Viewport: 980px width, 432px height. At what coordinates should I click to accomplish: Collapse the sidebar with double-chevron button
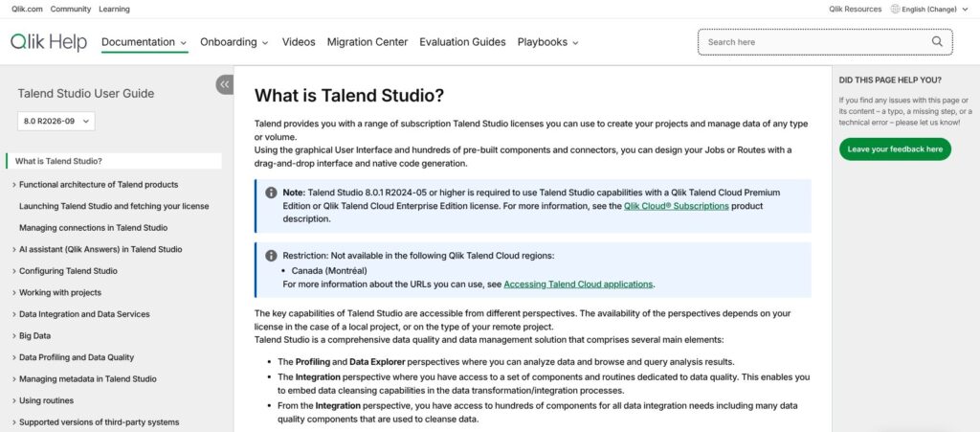tap(224, 84)
